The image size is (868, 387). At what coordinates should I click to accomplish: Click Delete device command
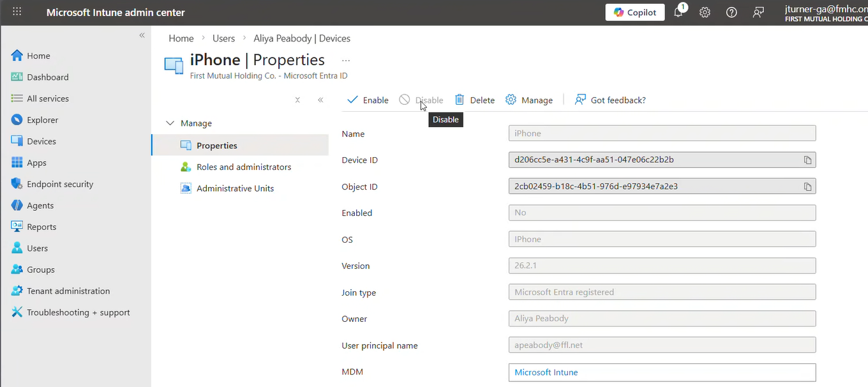click(475, 100)
